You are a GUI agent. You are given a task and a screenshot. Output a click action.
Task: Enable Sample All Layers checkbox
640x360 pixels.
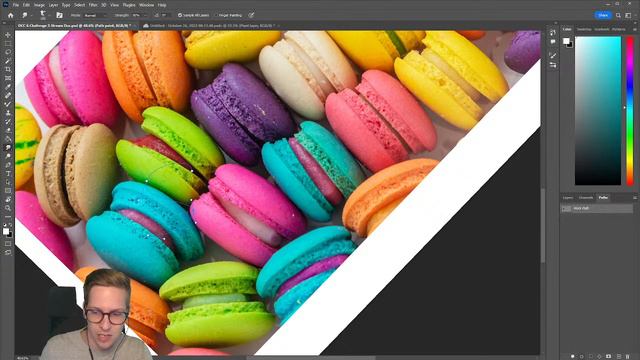[180, 15]
